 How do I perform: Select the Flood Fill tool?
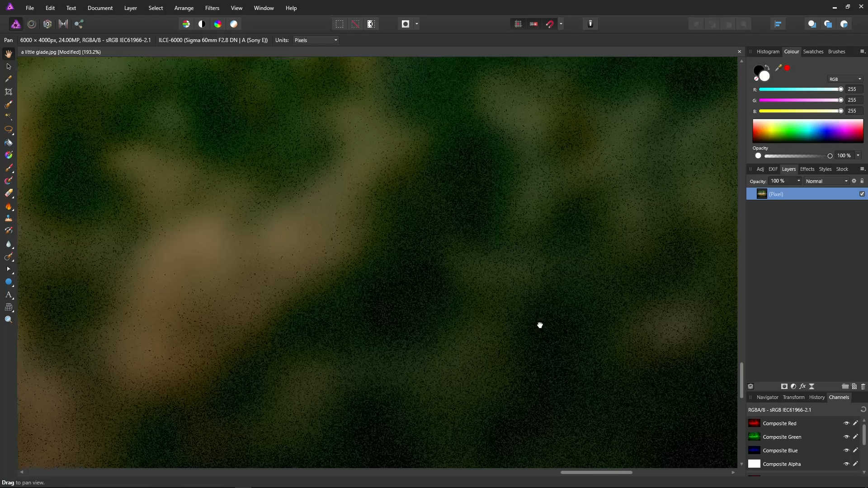[9, 143]
